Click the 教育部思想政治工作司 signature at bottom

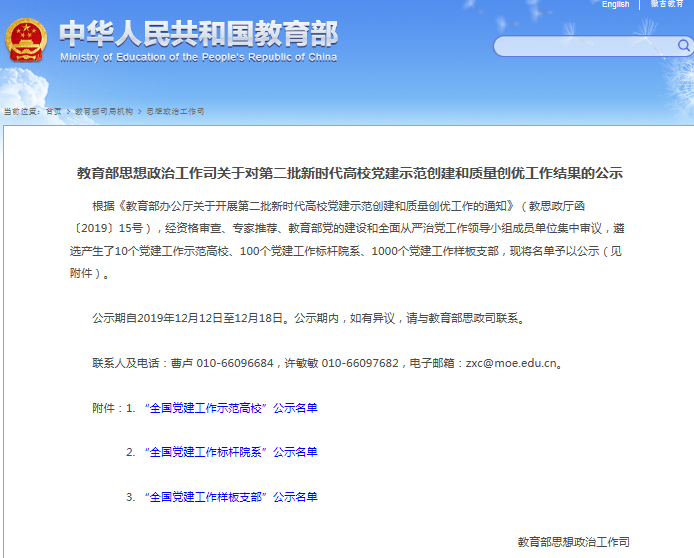[x=573, y=541]
